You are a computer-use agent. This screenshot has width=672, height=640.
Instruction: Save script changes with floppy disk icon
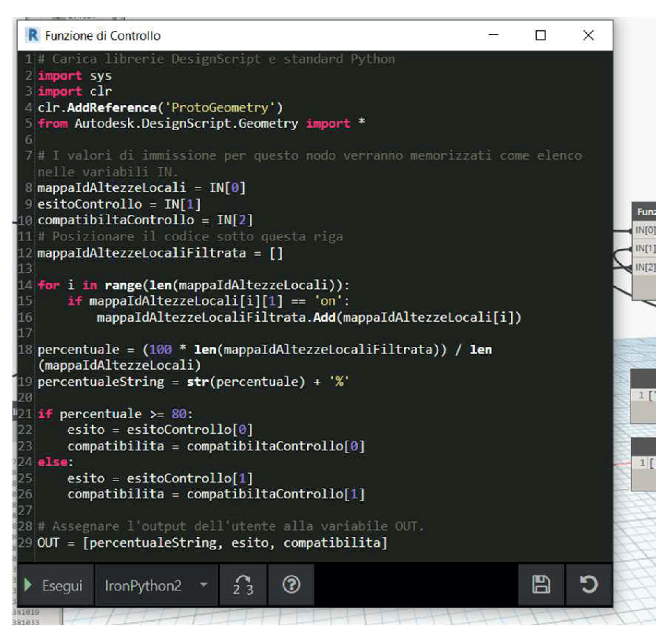pyautogui.click(x=541, y=585)
